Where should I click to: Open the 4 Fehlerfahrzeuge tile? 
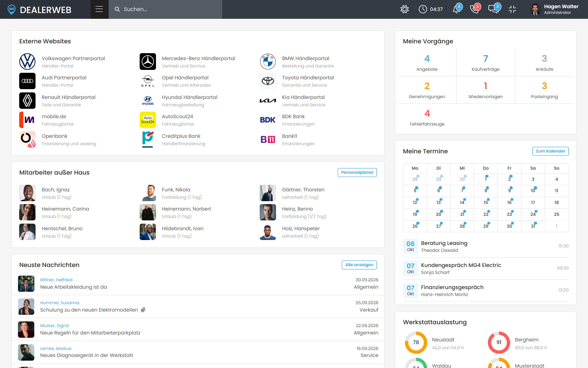(x=427, y=117)
